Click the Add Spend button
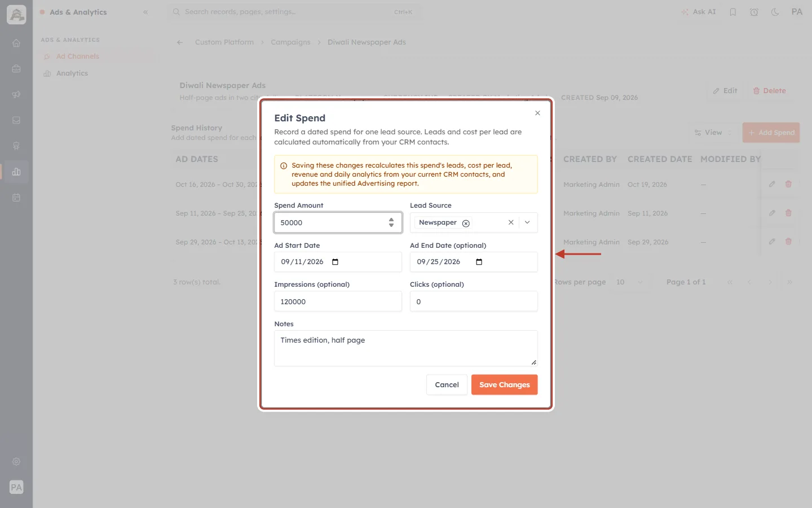The width and height of the screenshot is (812, 508). click(771, 133)
